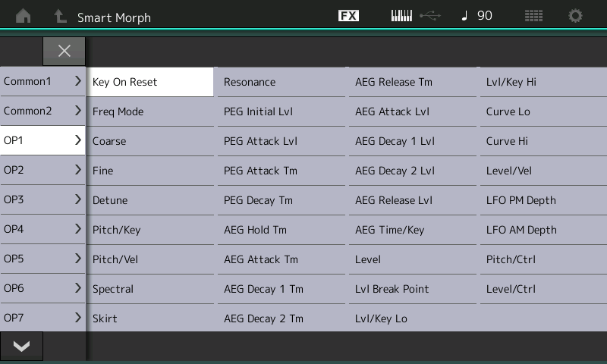Select the Key On Reset parameter
The image size is (607, 364).
coord(150,82)
